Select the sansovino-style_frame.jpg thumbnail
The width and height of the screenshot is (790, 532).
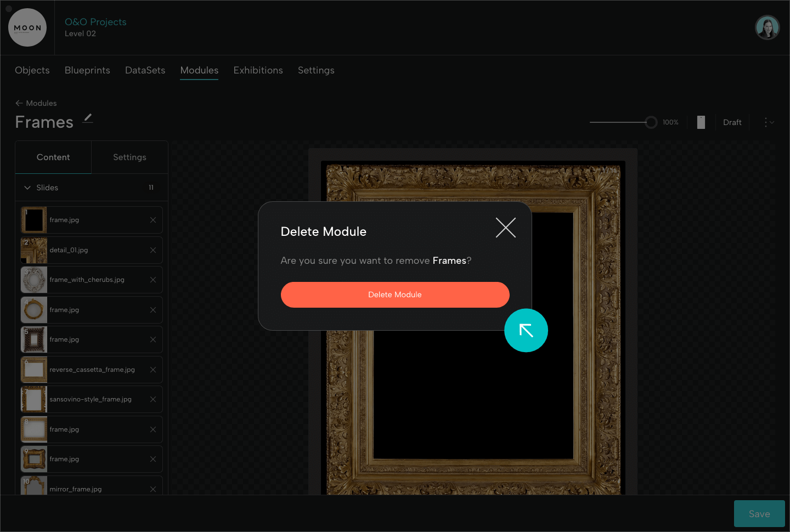pyautogui.click(x=34, y=399)
